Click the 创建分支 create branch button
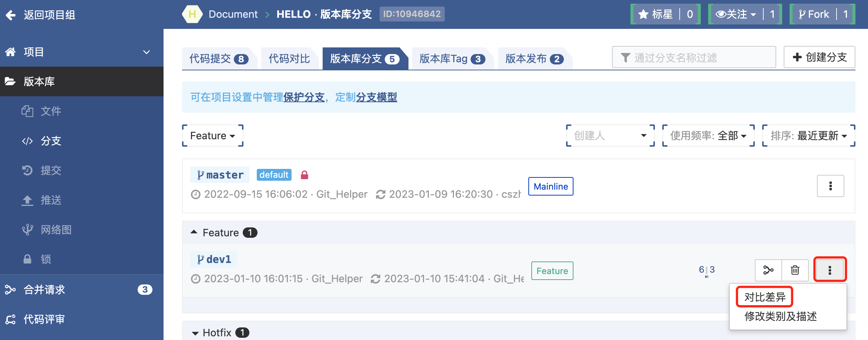Viewport: 868px width, 340px height. (819, 57)
